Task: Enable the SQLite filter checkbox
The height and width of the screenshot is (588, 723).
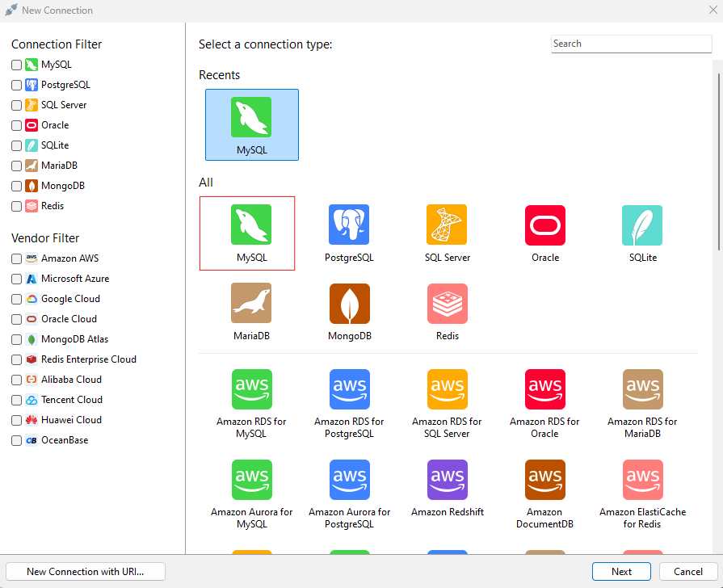Action: (17, 145)
